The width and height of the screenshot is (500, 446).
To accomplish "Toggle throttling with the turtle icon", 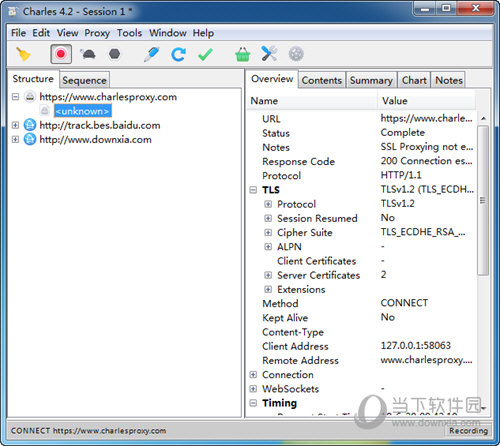I will (88, 54).
